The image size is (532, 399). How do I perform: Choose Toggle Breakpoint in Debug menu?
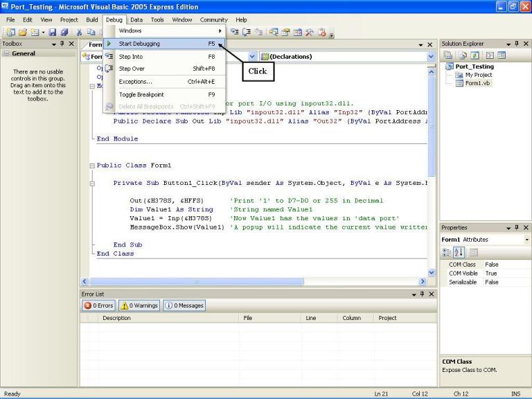164,95
